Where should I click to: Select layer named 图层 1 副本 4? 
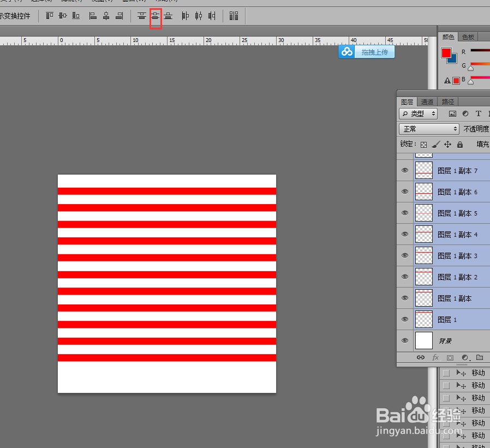(457, 235)
